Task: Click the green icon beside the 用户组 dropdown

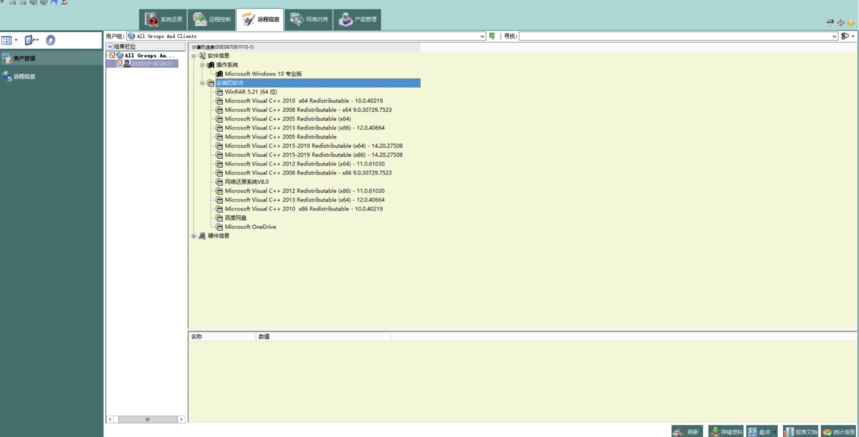Action: (x=492, y=36)
